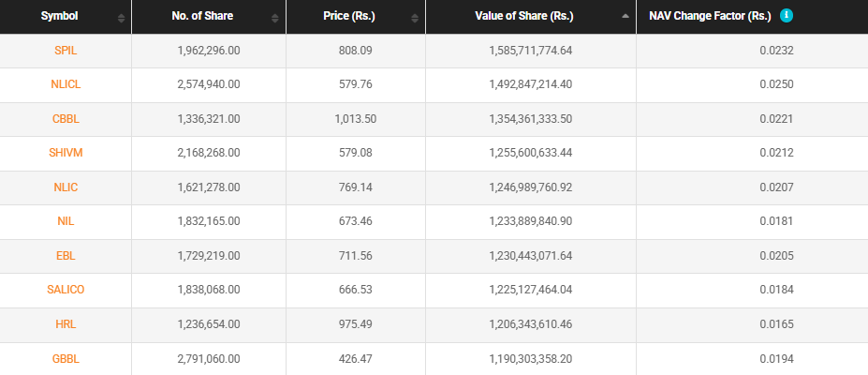868x375 pixels.
Task: Open NLIC company details
Action: (x=66, y=187)
